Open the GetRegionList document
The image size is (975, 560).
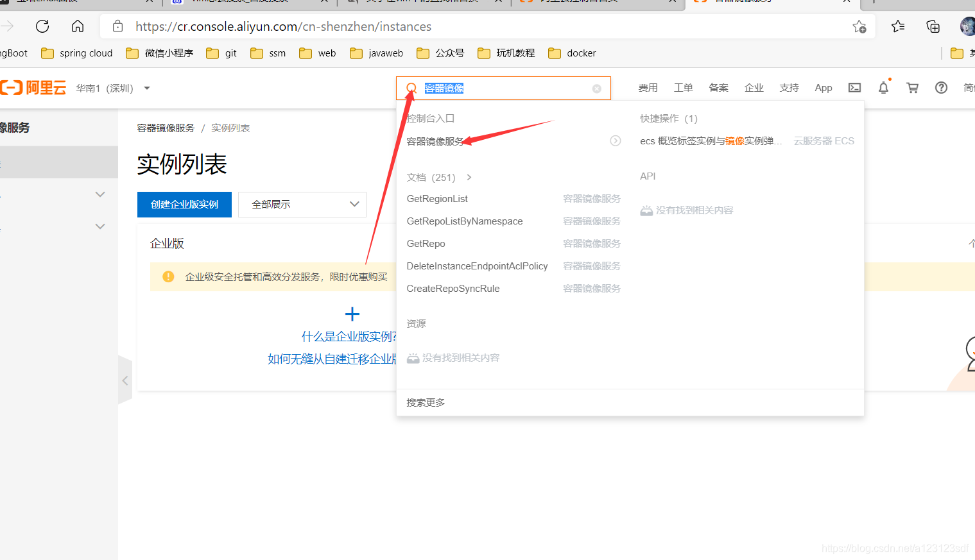click(437, 199)
